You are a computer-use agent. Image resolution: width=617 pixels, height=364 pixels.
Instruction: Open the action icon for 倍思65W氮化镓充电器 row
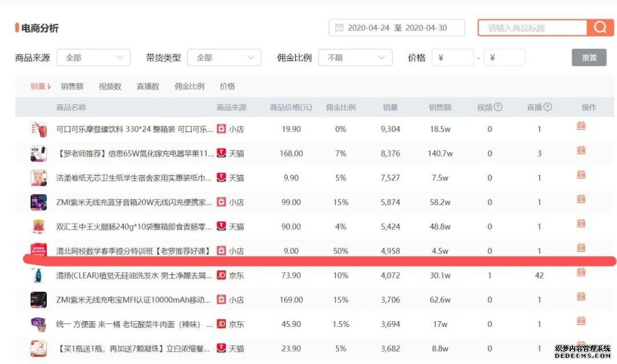581,150
